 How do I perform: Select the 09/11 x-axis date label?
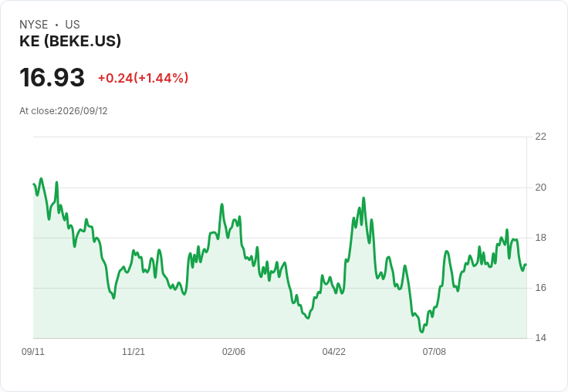point(33,351)
